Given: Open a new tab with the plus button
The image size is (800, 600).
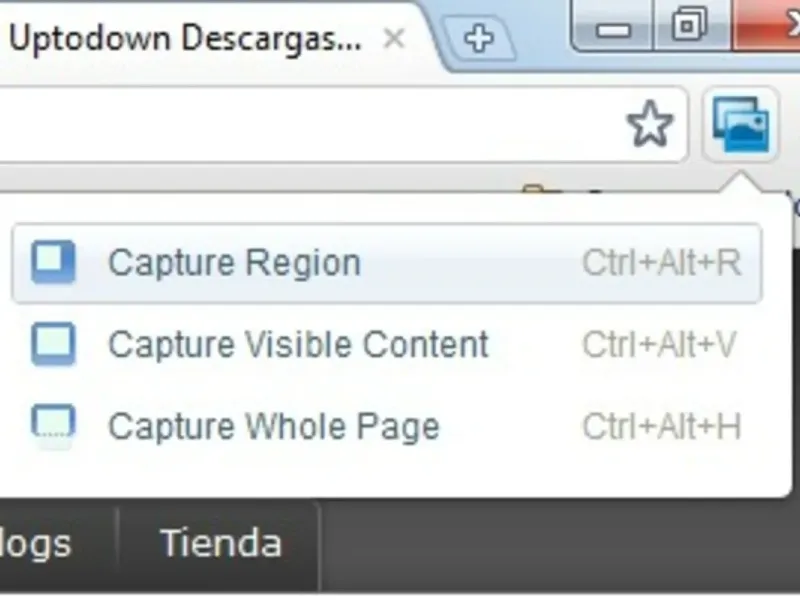Looking at the screenshot, I should (478, 38).
